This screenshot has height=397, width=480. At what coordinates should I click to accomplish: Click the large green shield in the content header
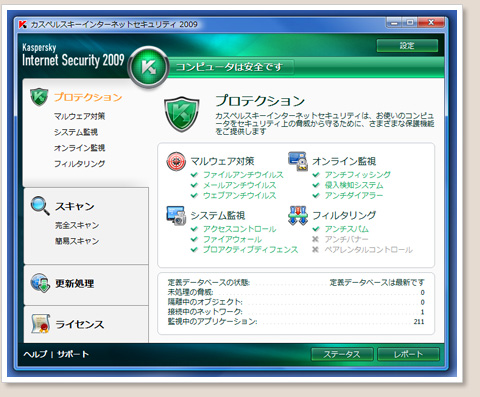(x=181, y=114)
